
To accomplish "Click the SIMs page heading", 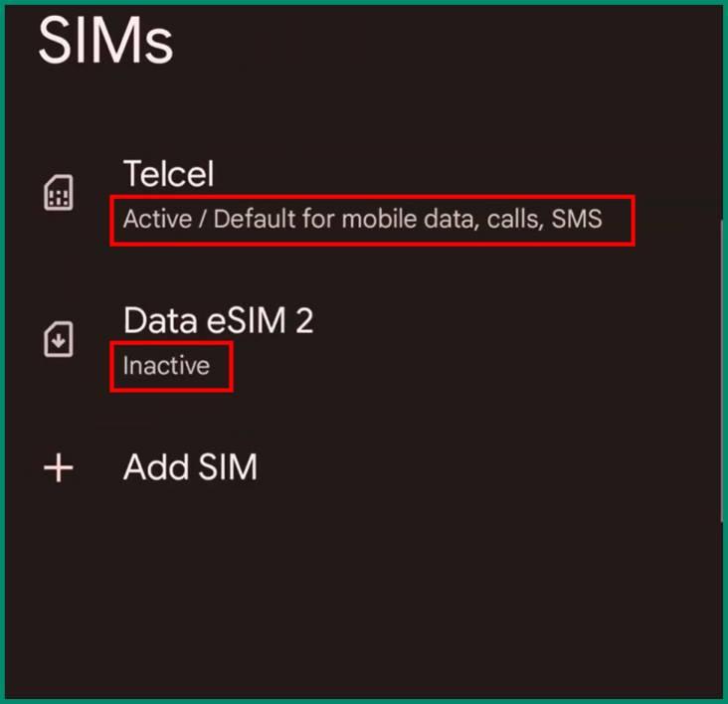I will point(105,41).
